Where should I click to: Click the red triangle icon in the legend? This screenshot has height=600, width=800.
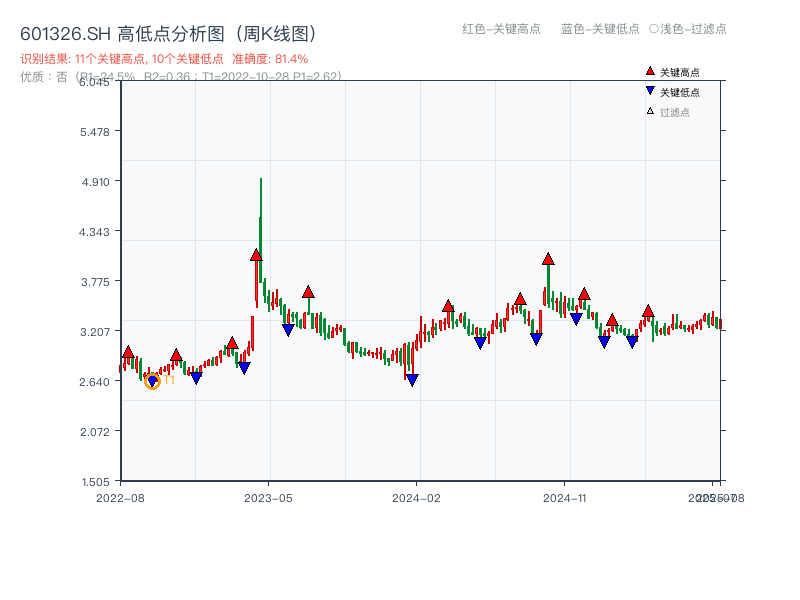pyautogui.click(x=650, y=72)
